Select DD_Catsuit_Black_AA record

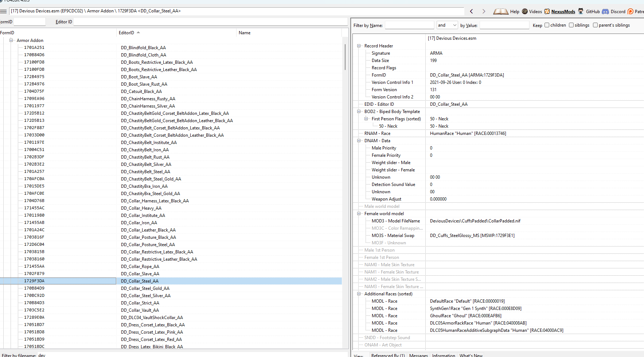[141, 92]
